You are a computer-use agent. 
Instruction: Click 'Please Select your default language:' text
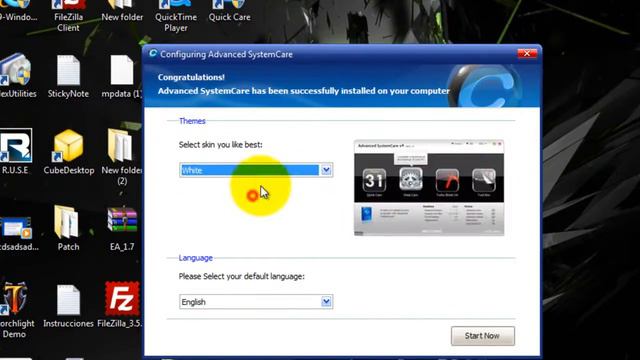point(241,276)
